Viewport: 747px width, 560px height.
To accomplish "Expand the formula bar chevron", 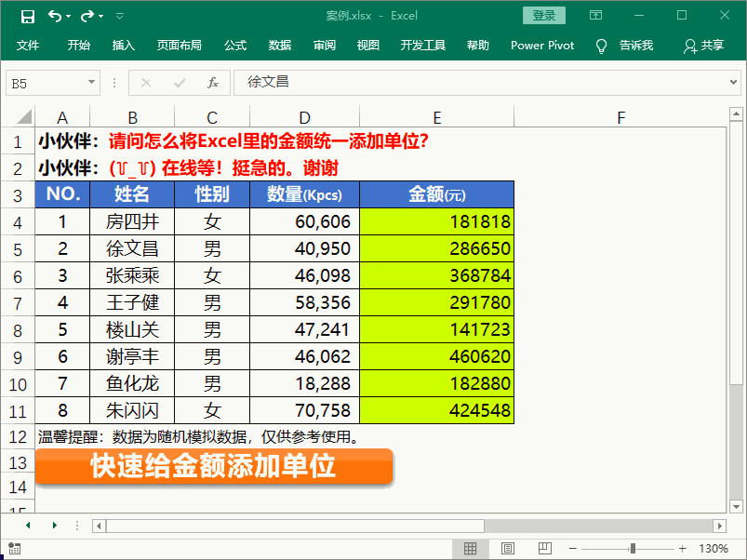I will 734,83.
